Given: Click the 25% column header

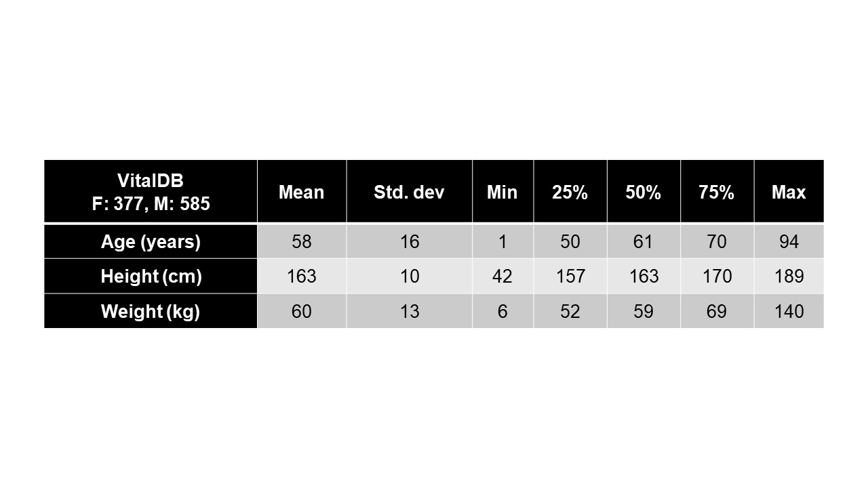Looking at the screenshot, I should pos(570,192).
